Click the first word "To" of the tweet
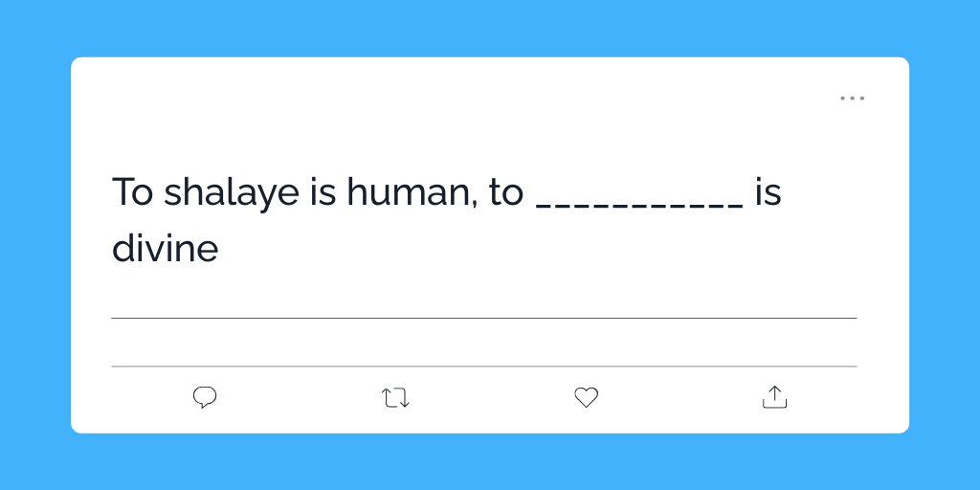Viewport: 980px width, 490px height. pos(133,193)
